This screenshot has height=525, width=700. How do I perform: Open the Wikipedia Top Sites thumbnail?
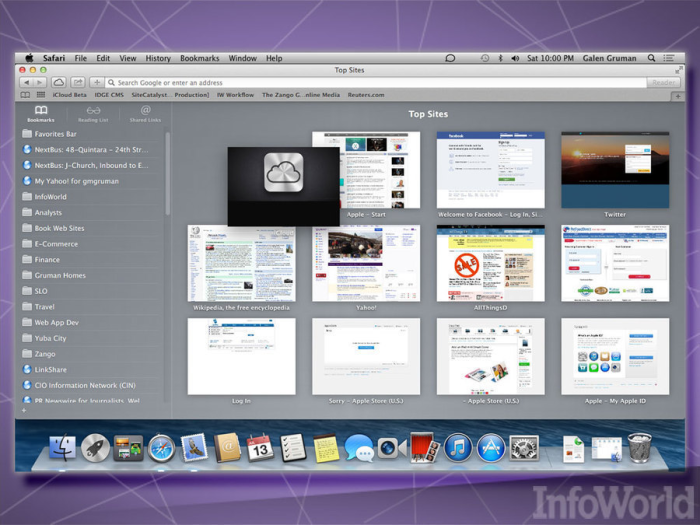(241, 263)
